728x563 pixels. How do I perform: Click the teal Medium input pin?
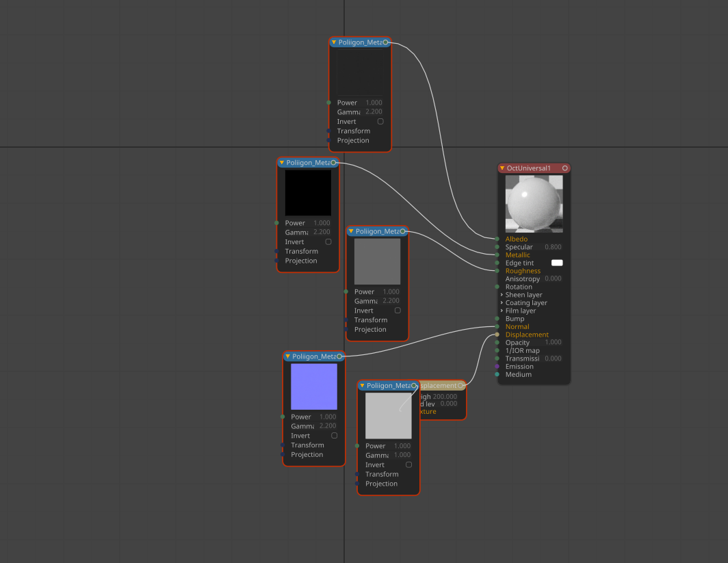(497, 375)
